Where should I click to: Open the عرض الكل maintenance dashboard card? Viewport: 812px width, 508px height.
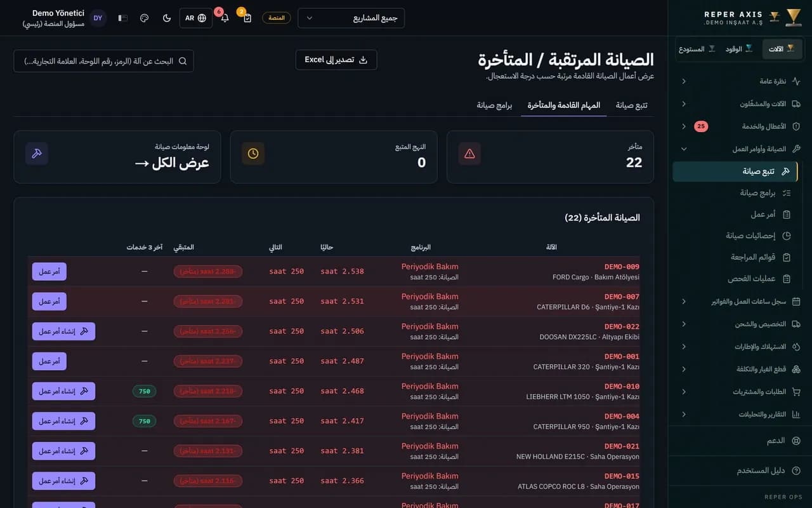click(x=117, y=157)
